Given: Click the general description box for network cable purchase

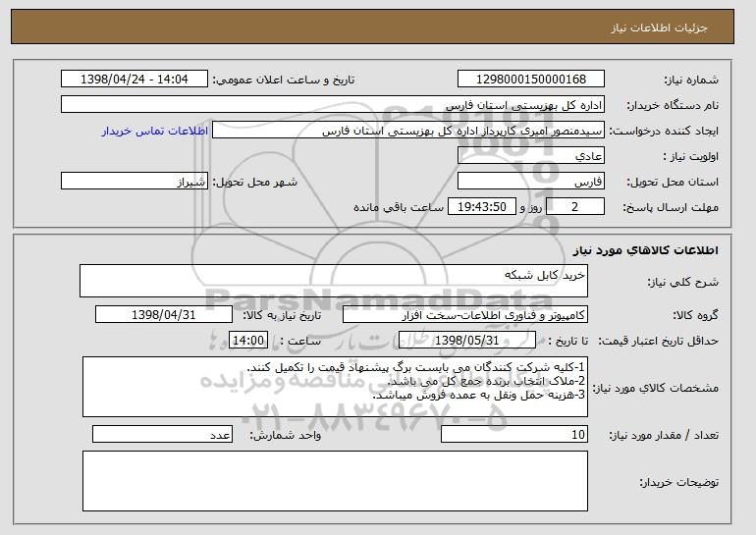Looking at the screenshot, I should (x=334, y=281).
